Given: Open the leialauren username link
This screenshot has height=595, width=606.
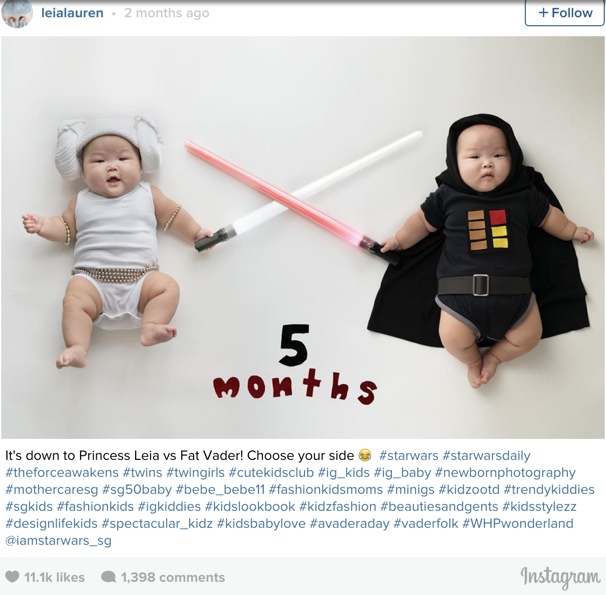Looking at the screenshot, I should tap(72, 13).
